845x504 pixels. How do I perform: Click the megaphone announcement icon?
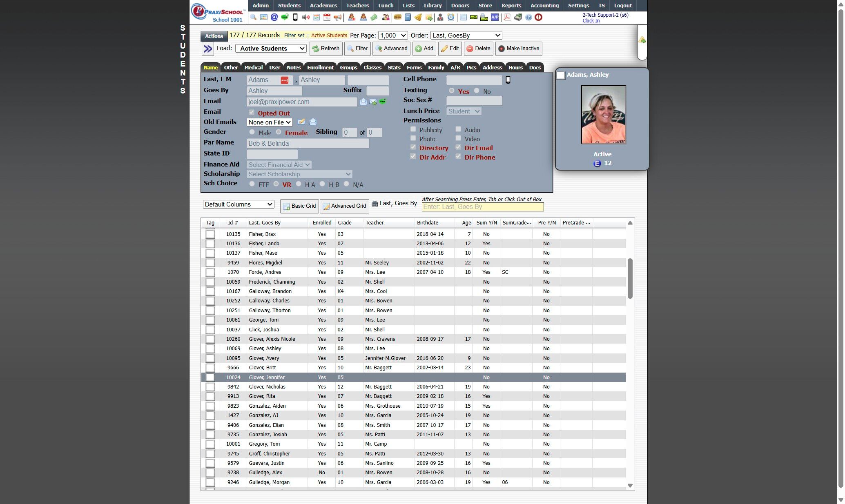point(337,17)
